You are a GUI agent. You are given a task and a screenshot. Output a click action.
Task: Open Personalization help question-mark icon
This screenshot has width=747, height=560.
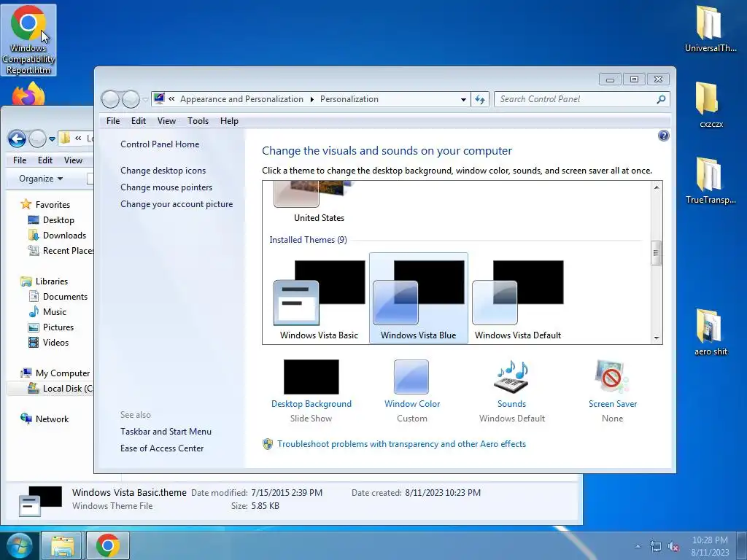[663, 136]
